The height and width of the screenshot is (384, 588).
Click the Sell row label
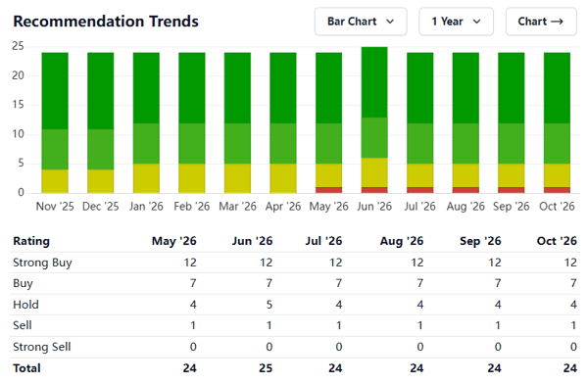[23, 325]
